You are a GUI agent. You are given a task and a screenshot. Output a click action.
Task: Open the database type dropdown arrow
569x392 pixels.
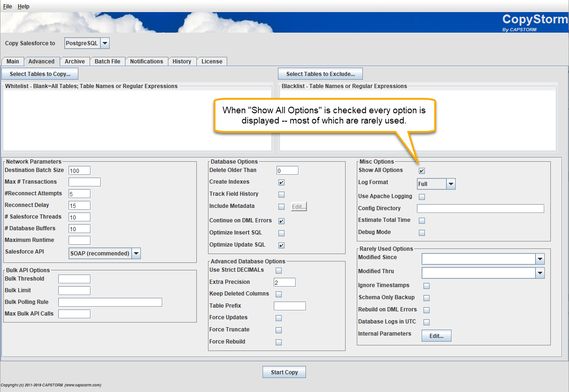(105, 43)
